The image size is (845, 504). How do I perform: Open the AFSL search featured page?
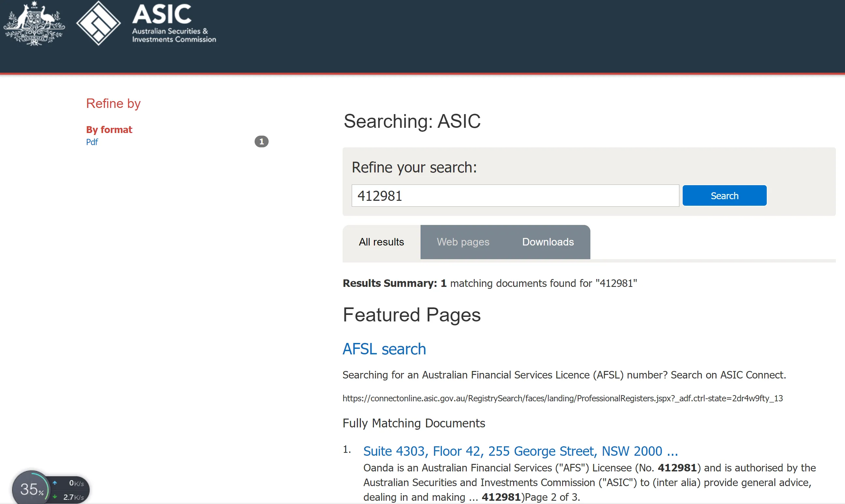point(384,349)
